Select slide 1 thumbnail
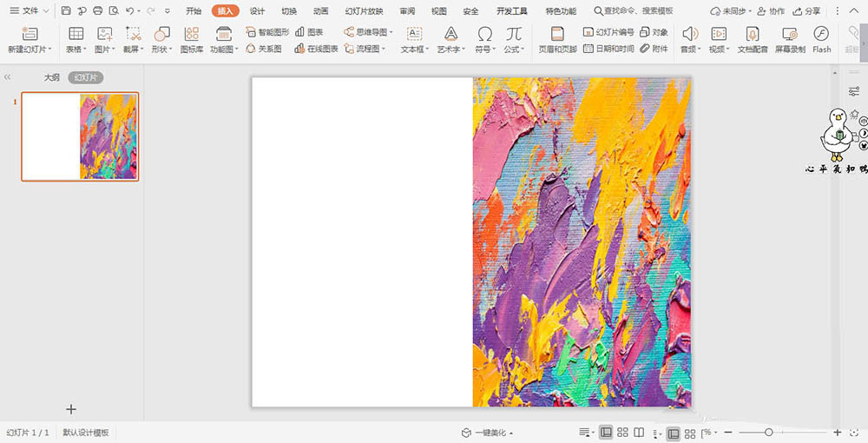Image resolution: width=868 pixels, height=443 pixels. [x=80, y=136]
